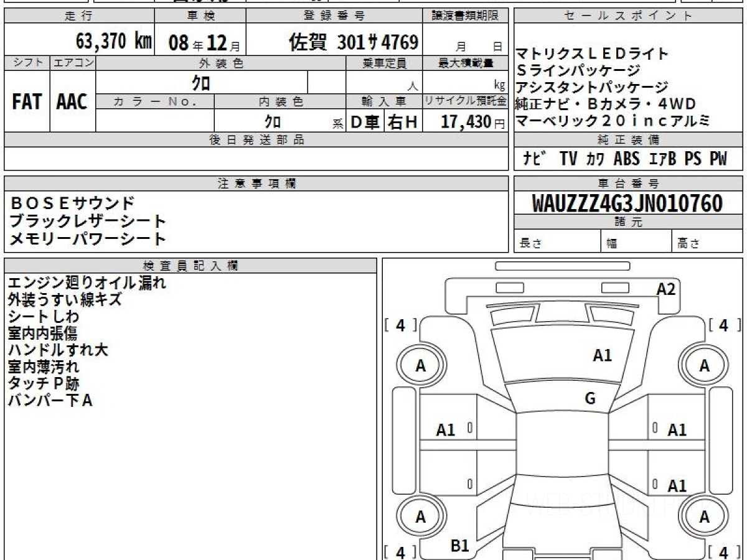Image resolution: width=747 pixels, height=560 pixels.
Task: Click the メモリーパワーシート note
Action: [x=88, y=238]
